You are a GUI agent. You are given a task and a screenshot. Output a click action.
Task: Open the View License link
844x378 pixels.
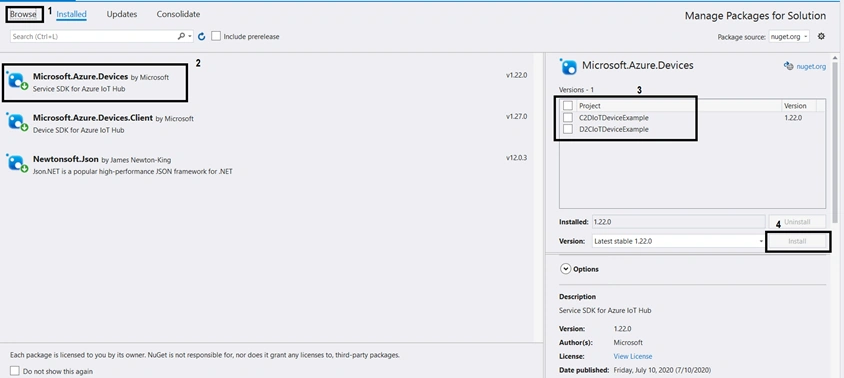(632, 356)
